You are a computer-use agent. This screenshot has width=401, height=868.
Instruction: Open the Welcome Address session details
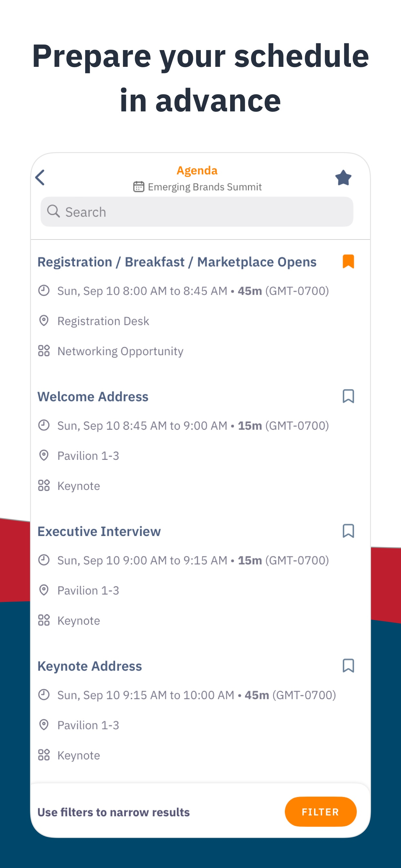point(93,397)
